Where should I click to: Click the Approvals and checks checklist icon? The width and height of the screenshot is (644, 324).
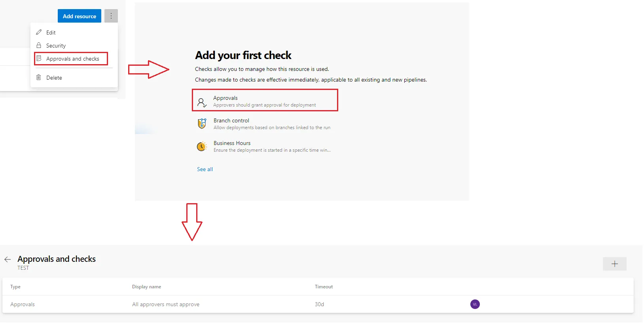pos(39,58)
